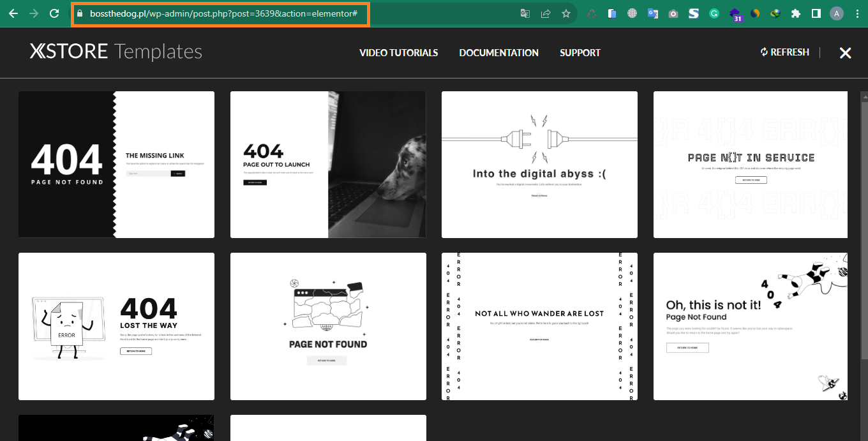Select the partially visible black space template
Screen dimensions: 868x441
[116, 428]
